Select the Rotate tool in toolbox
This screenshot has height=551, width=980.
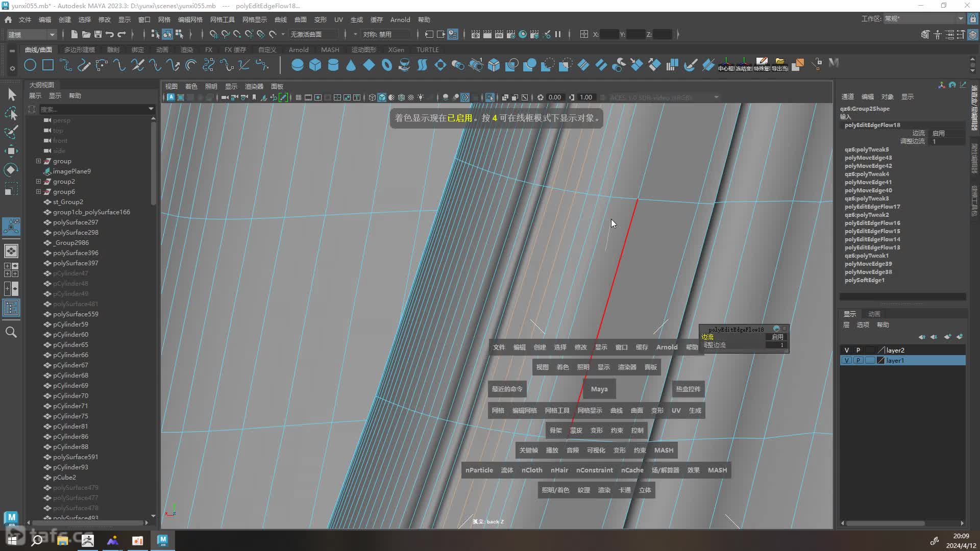[11, 169]
